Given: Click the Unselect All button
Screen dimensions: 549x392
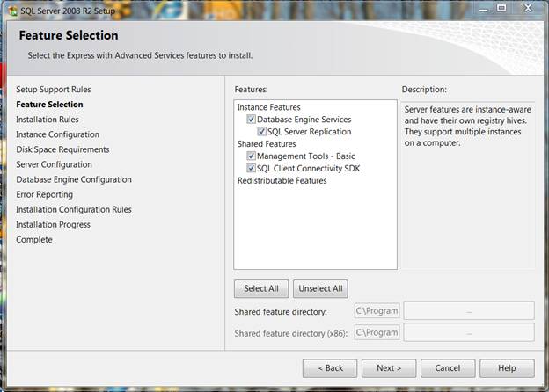Looking at the screenshot, I should (320, 288).
